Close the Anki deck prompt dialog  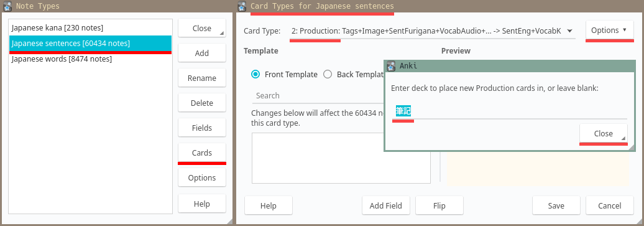coord(604,133)
